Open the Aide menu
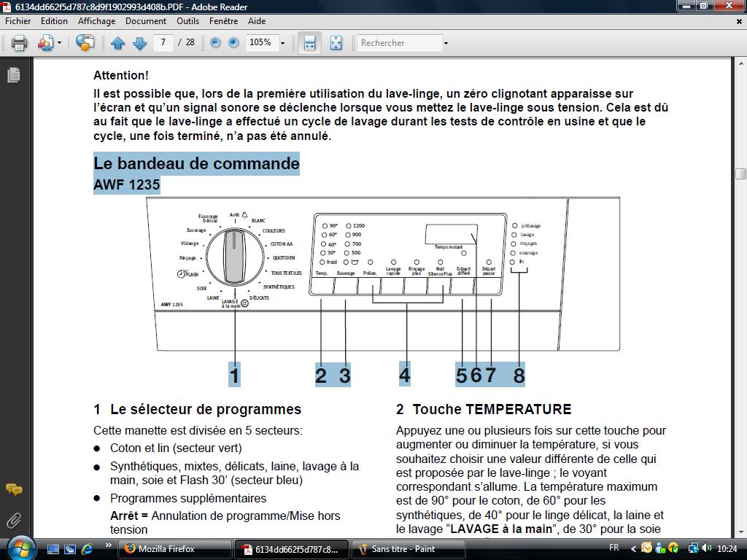 coord(257,21)
